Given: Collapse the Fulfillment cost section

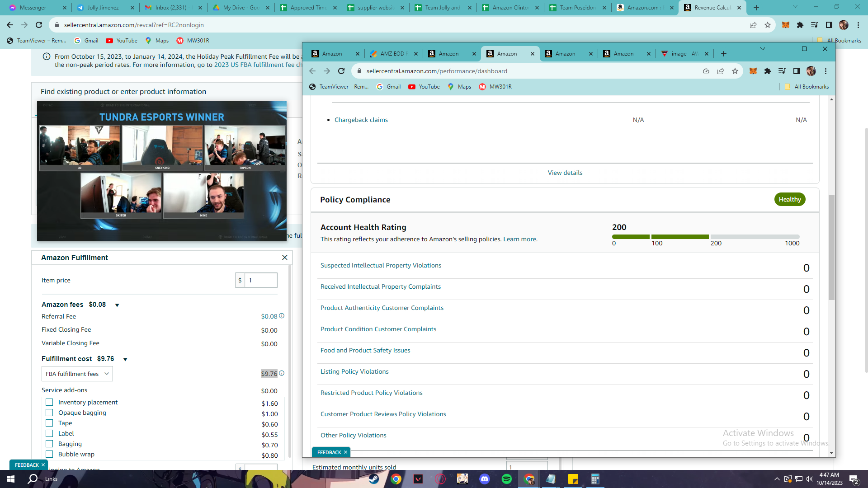Looking at the screenshot, I should pos(125,359).
